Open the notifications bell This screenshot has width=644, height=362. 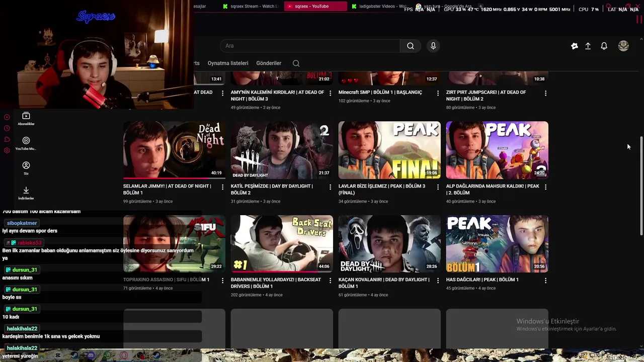click(x=604, y=46)
